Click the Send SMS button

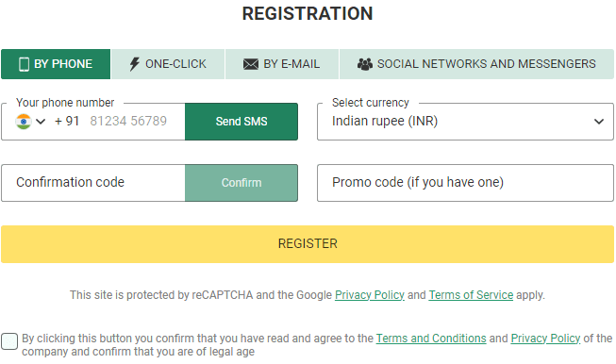[241, 122]
